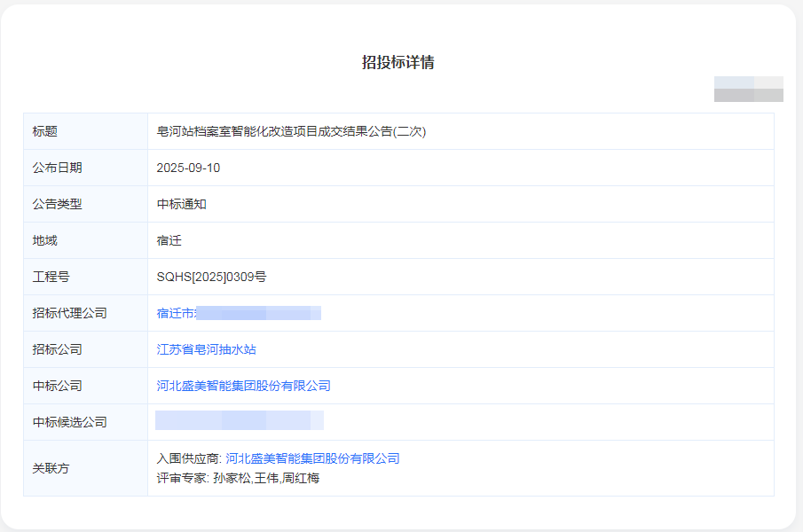Image resolution: width=803 pixels, height=532 pixels.
Task: Click the right action button above the table
Action: [x=768, y=89]
